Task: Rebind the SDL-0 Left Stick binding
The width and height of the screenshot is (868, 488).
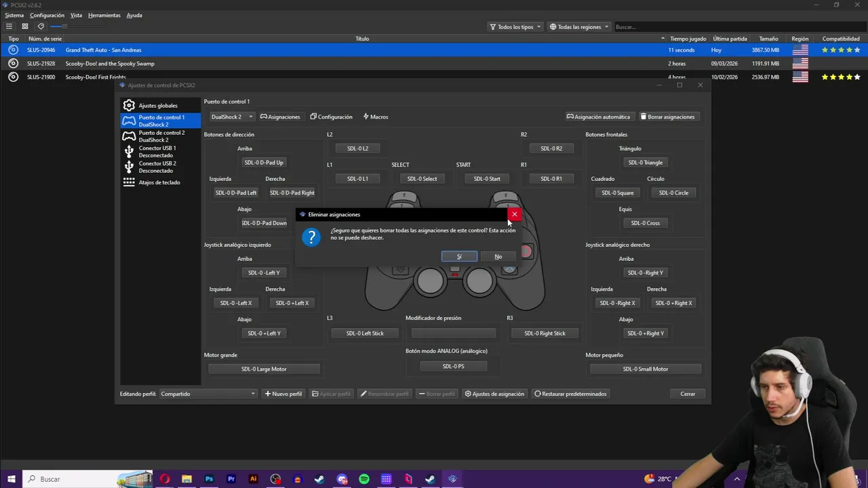Action: click(365, 333)
